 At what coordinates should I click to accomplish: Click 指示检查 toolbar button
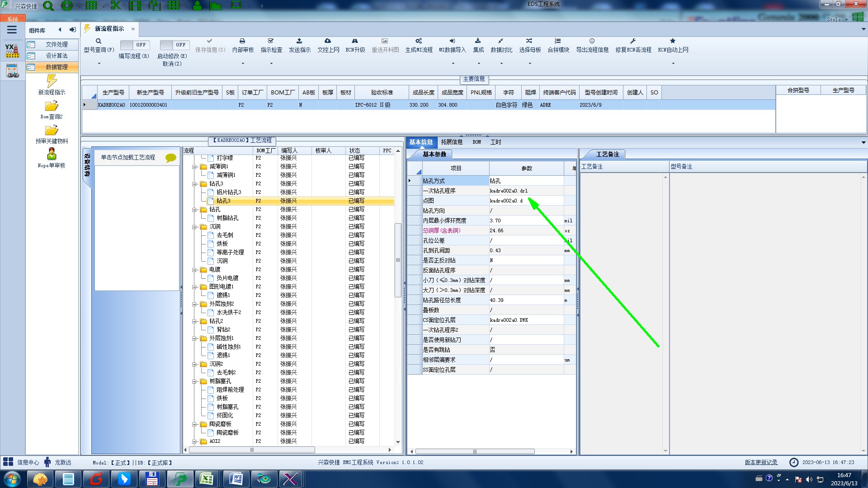click(271, 45)
